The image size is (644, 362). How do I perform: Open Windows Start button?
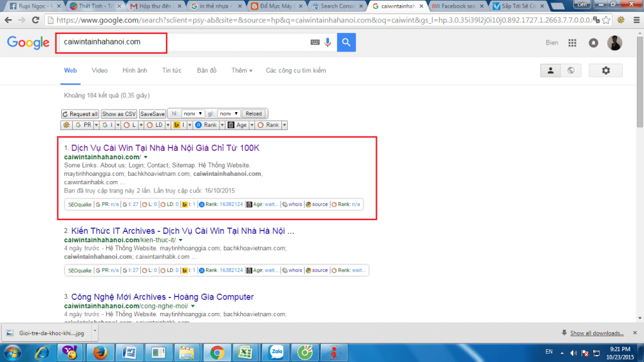pos(12,353)
